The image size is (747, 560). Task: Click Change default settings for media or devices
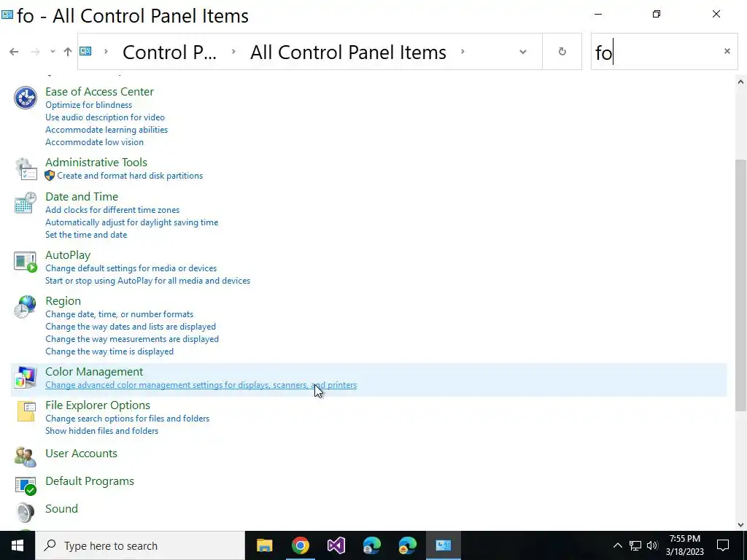pyautogui.click(x=131, y=268)
